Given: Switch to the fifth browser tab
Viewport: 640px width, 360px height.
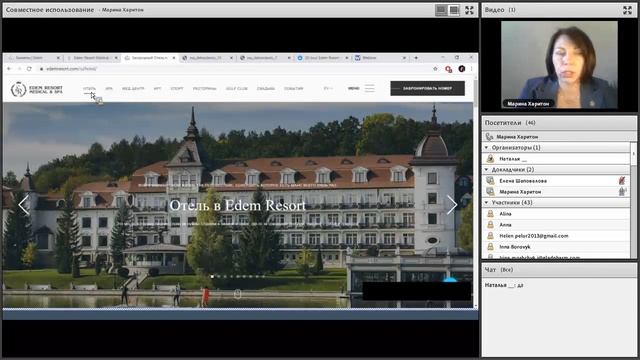Looking at the screenshot, I should tap(264, 58).
